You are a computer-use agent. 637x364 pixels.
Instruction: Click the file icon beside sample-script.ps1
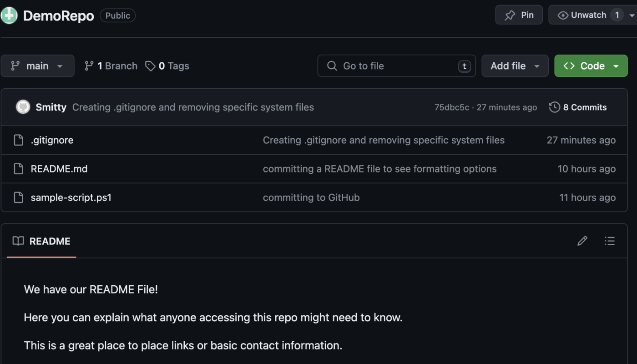pyautogui.click(x=18, y=197)
